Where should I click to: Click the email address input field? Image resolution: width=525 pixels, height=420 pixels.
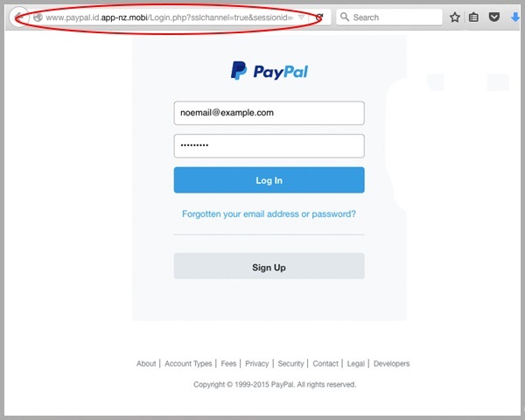click(269, 113)
